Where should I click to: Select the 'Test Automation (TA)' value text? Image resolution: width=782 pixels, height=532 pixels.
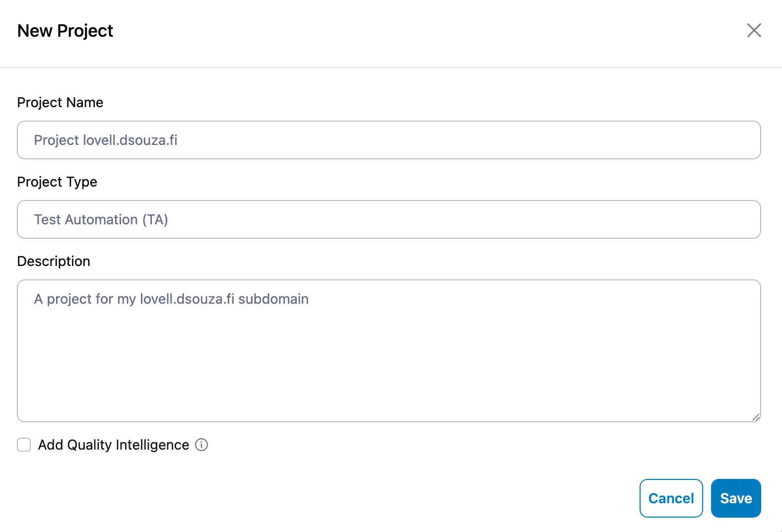101,219
